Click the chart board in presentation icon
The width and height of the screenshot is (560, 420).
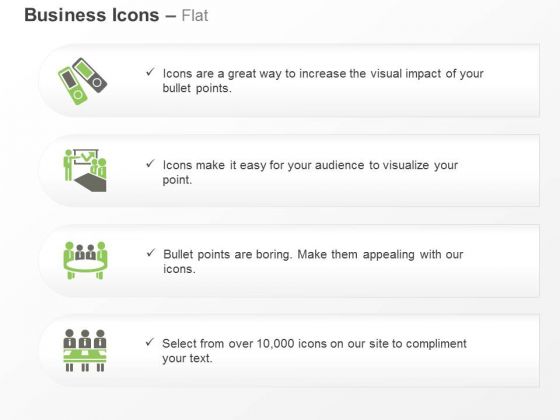pos(86,157)
